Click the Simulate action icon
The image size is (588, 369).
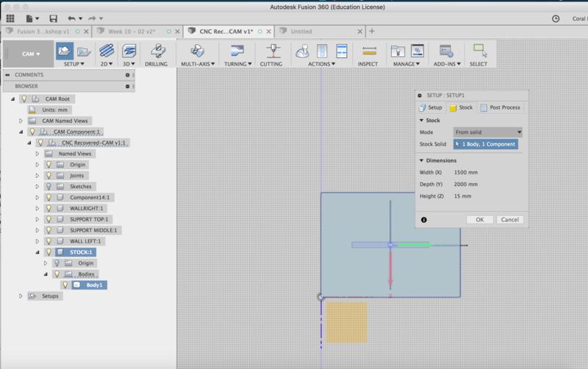302,51
